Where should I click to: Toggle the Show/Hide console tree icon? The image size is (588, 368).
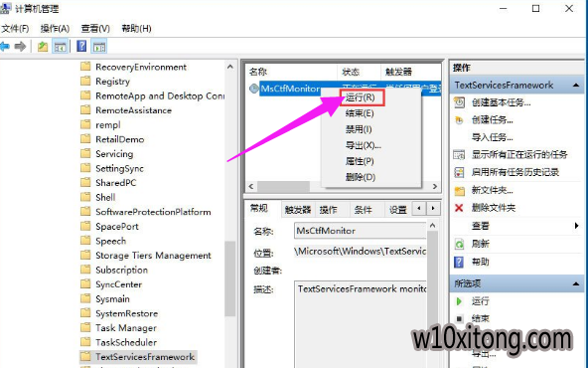coord(60,47)
